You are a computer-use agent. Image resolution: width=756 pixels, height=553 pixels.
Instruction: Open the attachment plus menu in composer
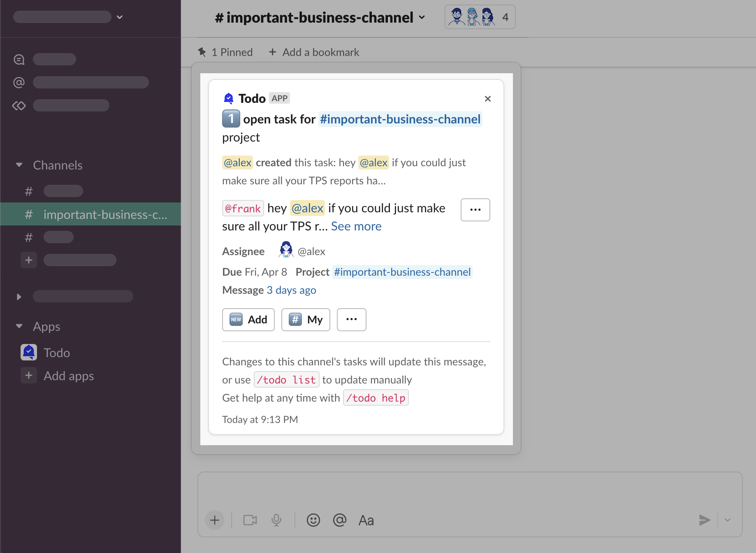[215, 520]
